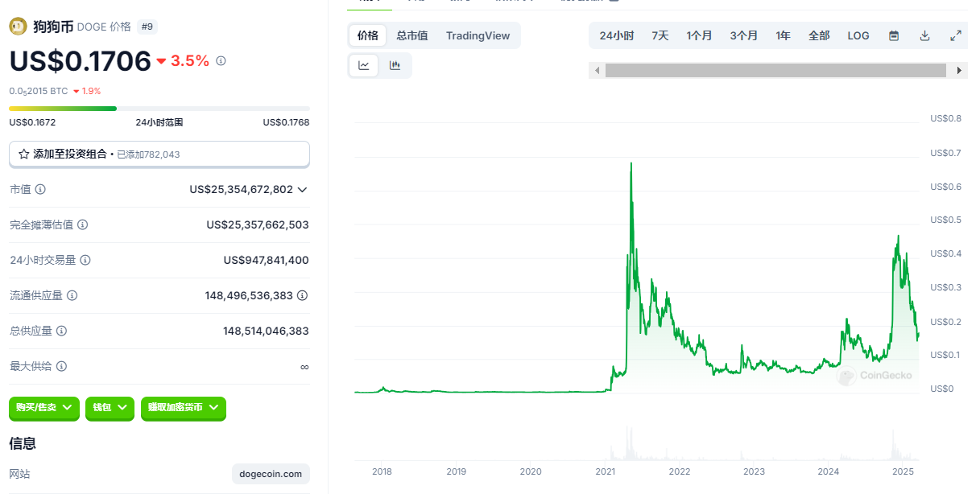
Task: Select the TradingView chart tab
Action: pyautogui.click(x=478, y=35)
